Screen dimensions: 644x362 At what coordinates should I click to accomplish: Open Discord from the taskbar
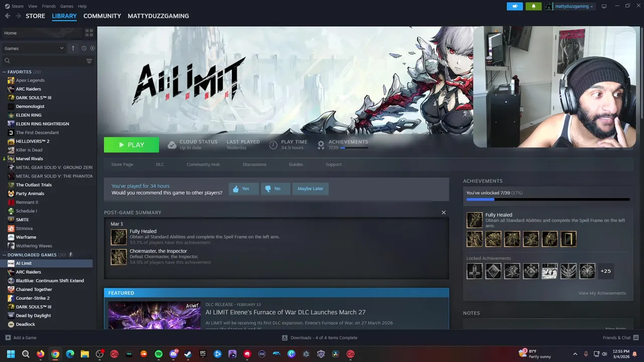click(174, 354)
